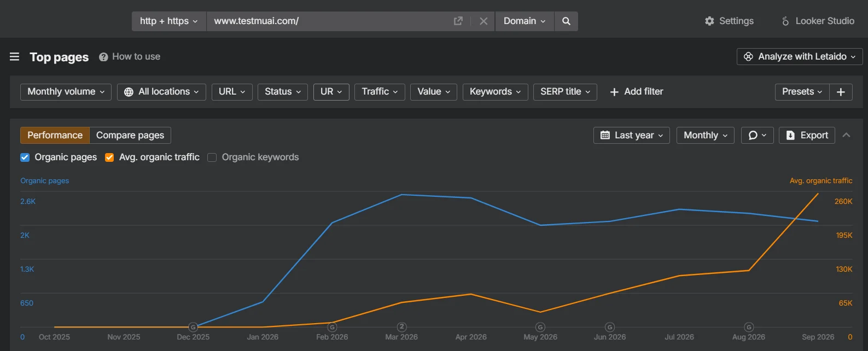Uncheck the Avg. organic traffic checkbox
Image resolution: width=868 pixels, height=351 pixels.
click(x=109, y=157)
